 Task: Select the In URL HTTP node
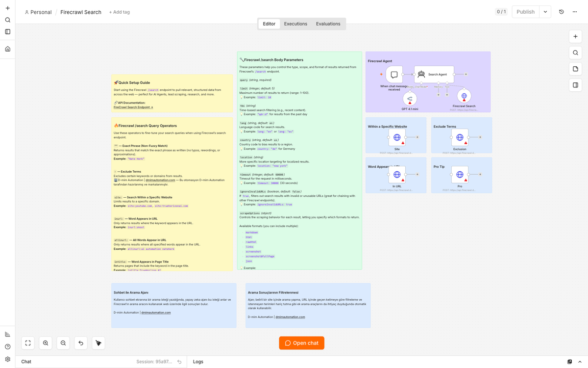[x=397, y=174]
